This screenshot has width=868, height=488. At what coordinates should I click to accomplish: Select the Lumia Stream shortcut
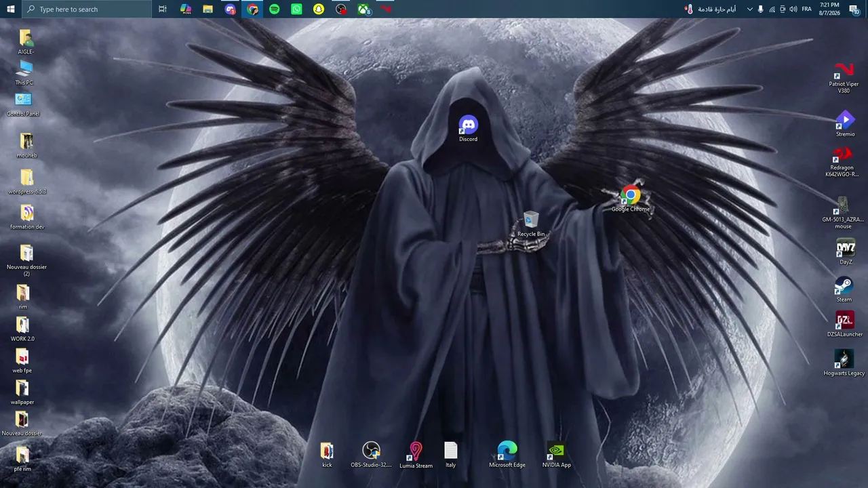tap(416, 455)
